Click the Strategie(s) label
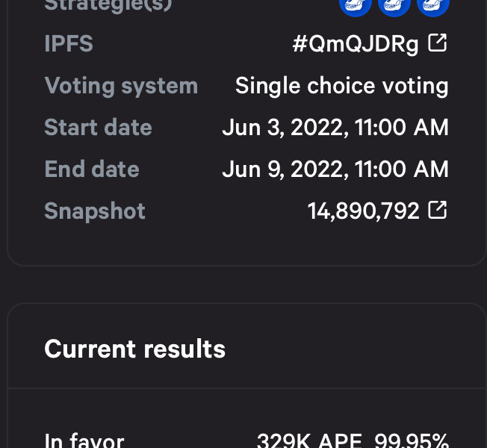The width and height of the screenshot is (487, 448). click(108, 5)
